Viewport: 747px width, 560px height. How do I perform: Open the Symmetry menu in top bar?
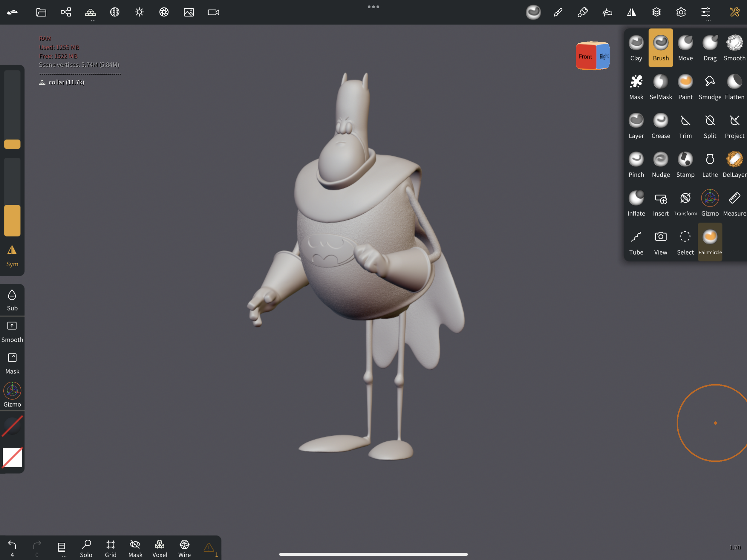[x=631, y=13]
